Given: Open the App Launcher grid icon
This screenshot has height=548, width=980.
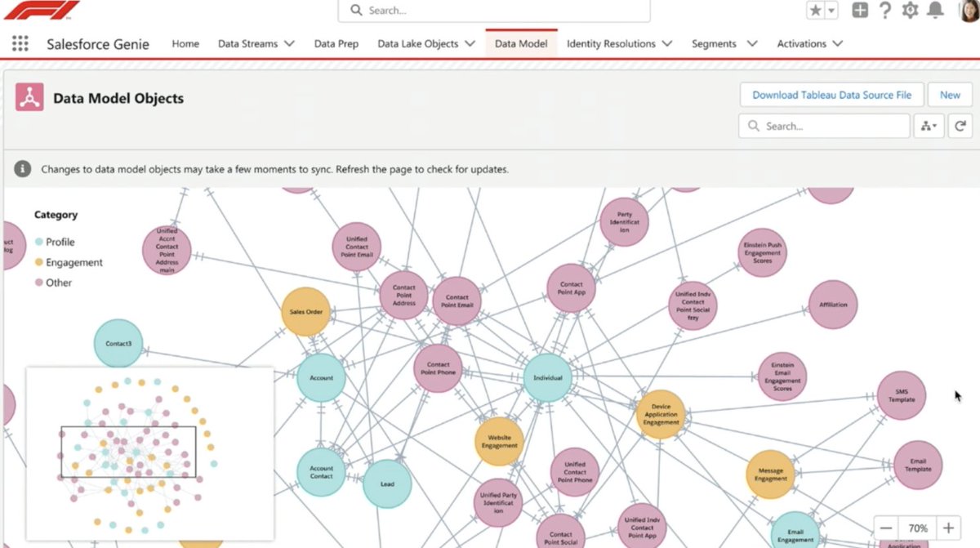Looking at the screenshot, I should [20, 43].
